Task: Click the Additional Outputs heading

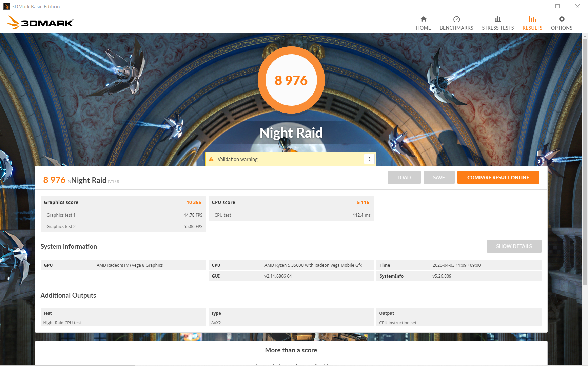Action: click(x=68, y=295)
